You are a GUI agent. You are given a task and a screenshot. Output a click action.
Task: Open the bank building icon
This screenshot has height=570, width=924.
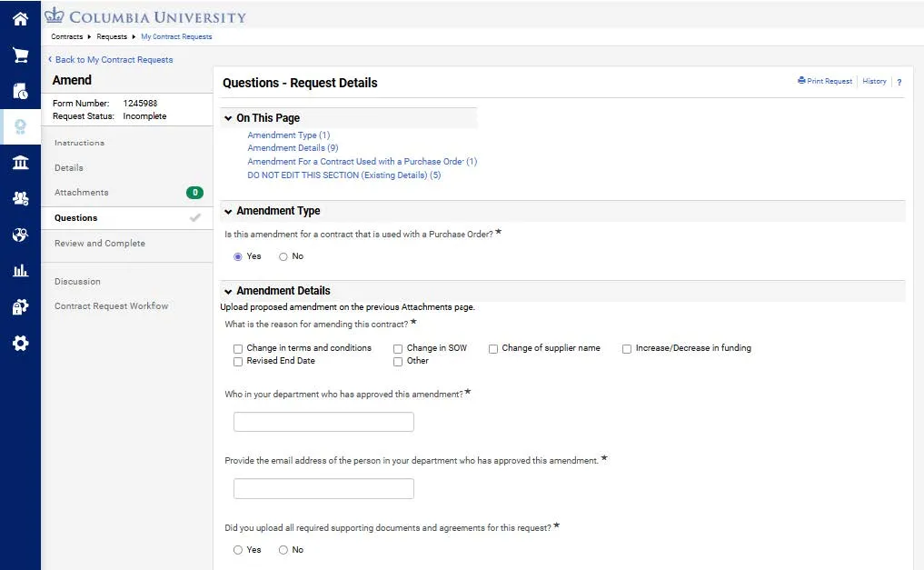tap(20, 163)
